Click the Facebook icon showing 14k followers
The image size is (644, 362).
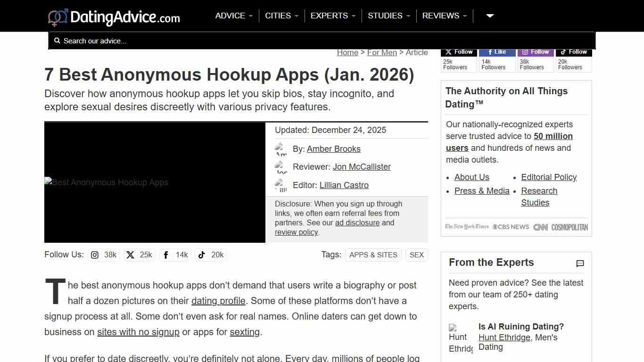tap(166, 255)
